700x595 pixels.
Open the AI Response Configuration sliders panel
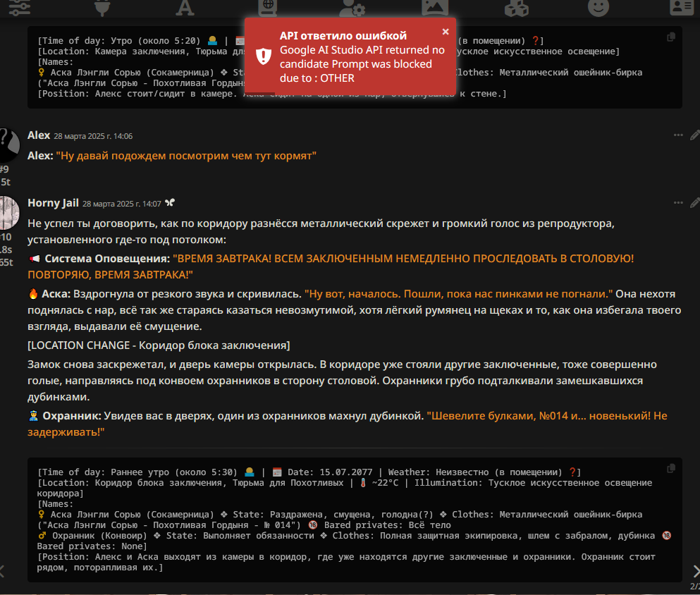click(20, 6)
